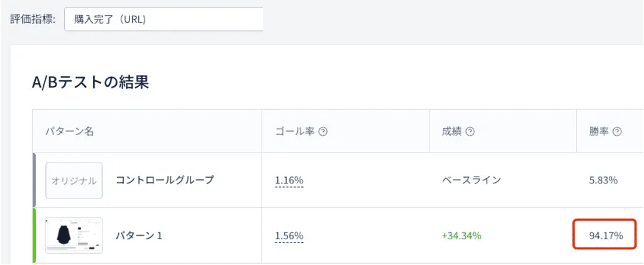
Task: Click the help icon beside 勝率
Action: (617, 132)
